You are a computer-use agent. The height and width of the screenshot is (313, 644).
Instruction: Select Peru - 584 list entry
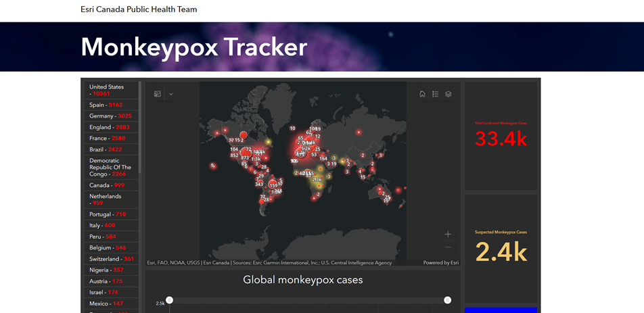tap(112, 237)
